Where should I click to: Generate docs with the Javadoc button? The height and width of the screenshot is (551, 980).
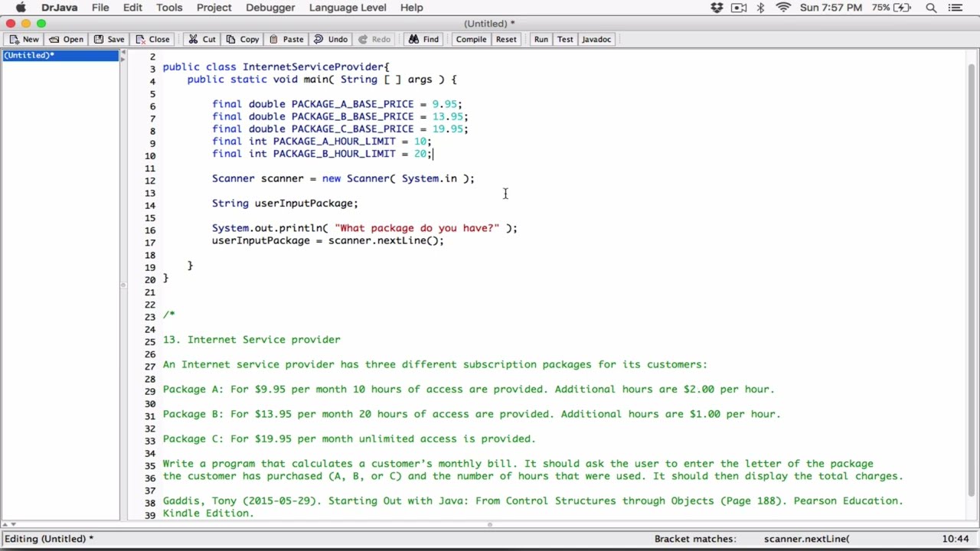click(x=596, y=39)
